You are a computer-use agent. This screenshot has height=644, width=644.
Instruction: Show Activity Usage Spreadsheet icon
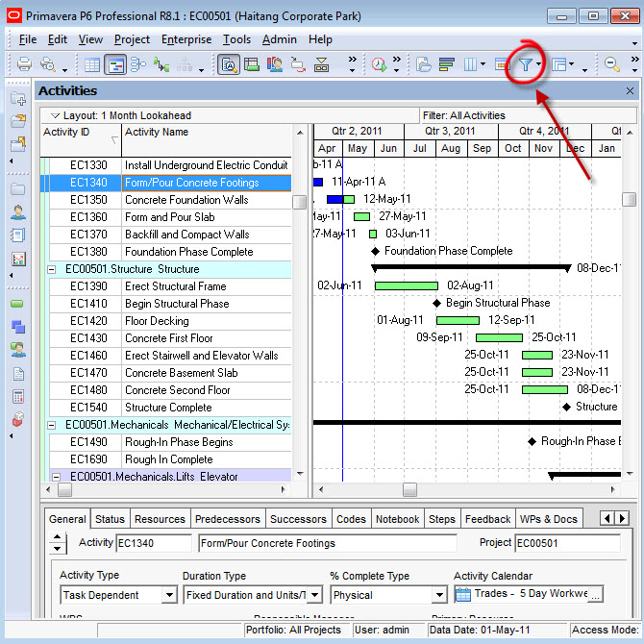click(252, 64)
